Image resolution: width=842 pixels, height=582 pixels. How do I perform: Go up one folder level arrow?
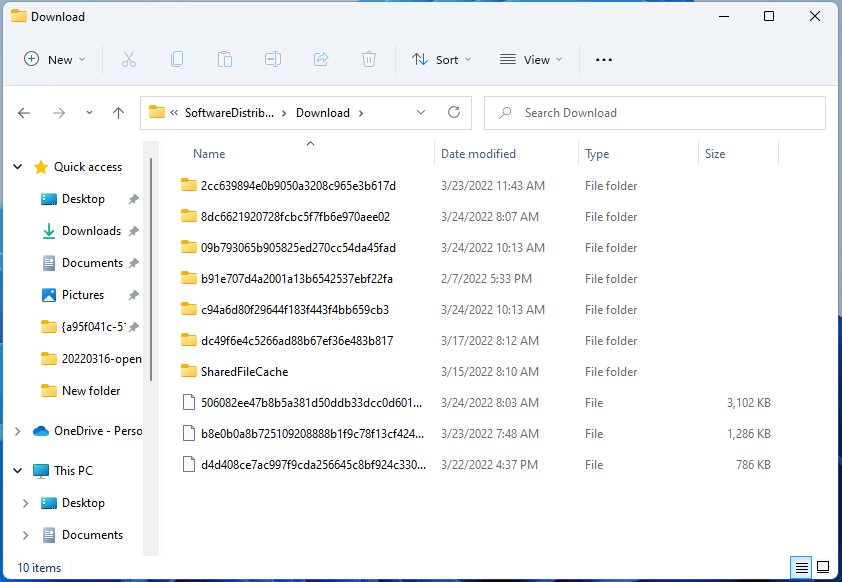click(119, 113)
